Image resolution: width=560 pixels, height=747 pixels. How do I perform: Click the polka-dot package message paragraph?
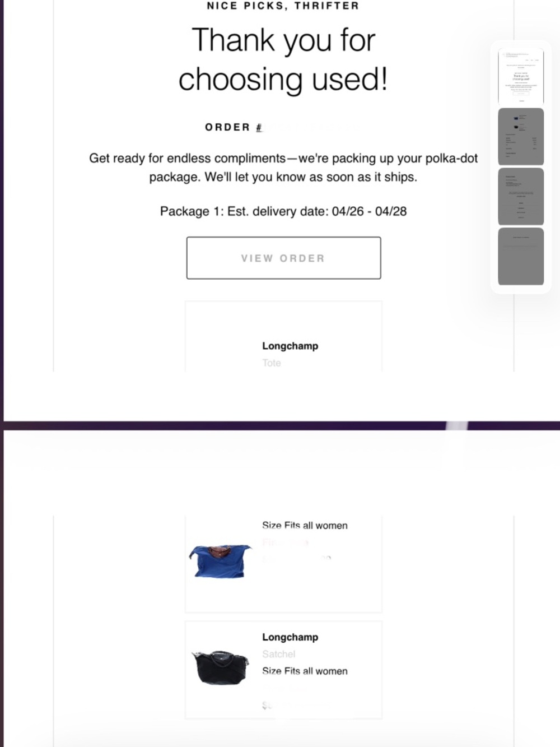tap(283, 168)
